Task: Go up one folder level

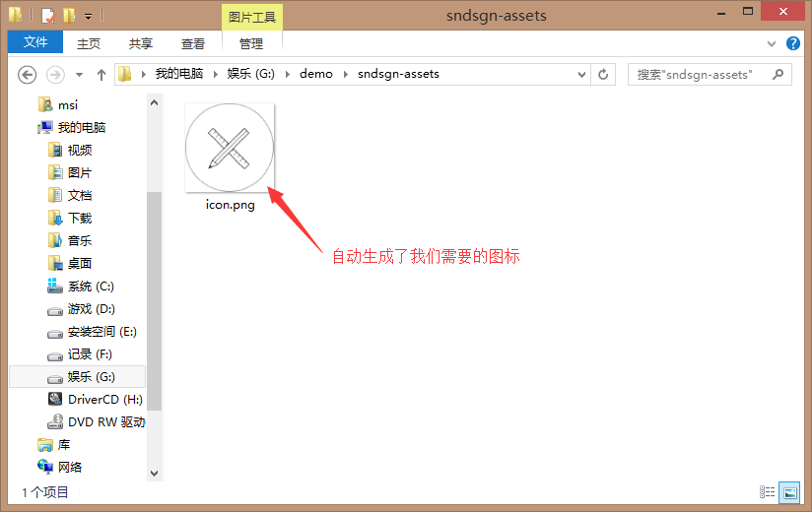Action: 101,75
